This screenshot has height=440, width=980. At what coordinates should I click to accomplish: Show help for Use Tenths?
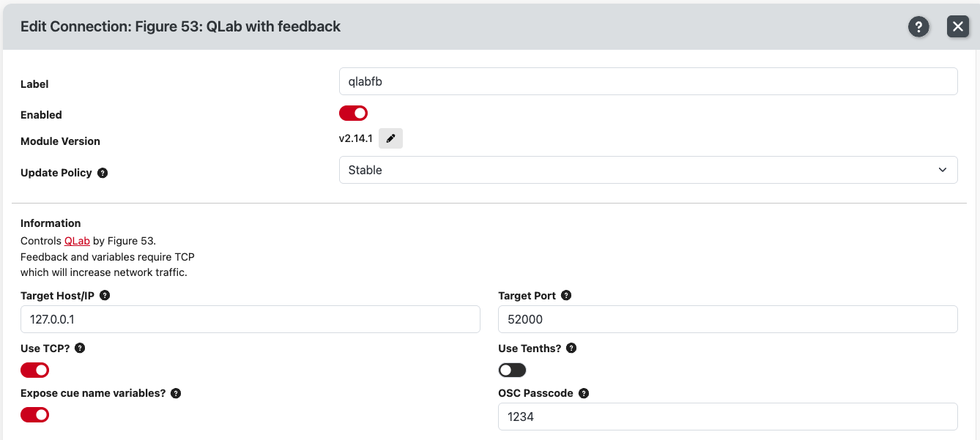(x=571, y=348)
